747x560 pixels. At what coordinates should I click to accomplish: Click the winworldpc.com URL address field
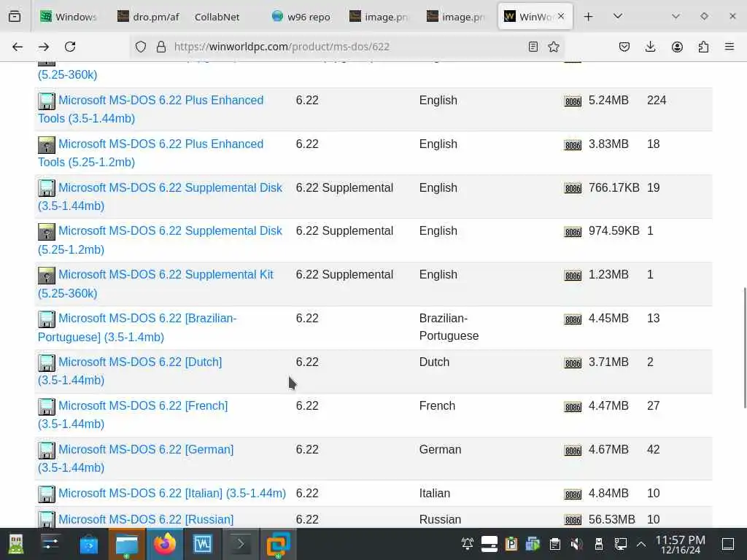[x=348, y=47]
